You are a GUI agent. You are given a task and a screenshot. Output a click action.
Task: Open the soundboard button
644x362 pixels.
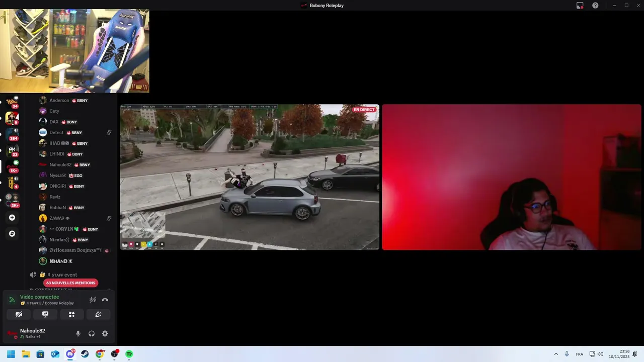tap(98, 314)
